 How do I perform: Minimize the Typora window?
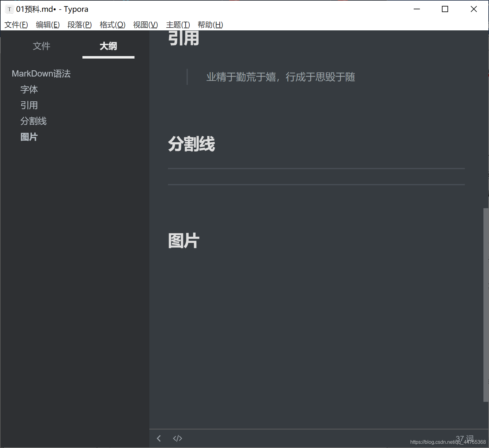click(x=417, y=9)
